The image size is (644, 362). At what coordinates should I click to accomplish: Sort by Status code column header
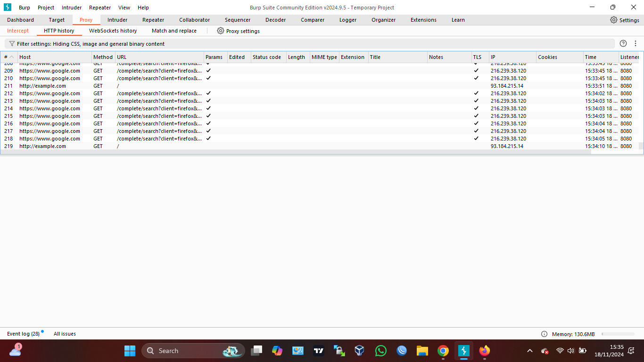click(268, 57)
